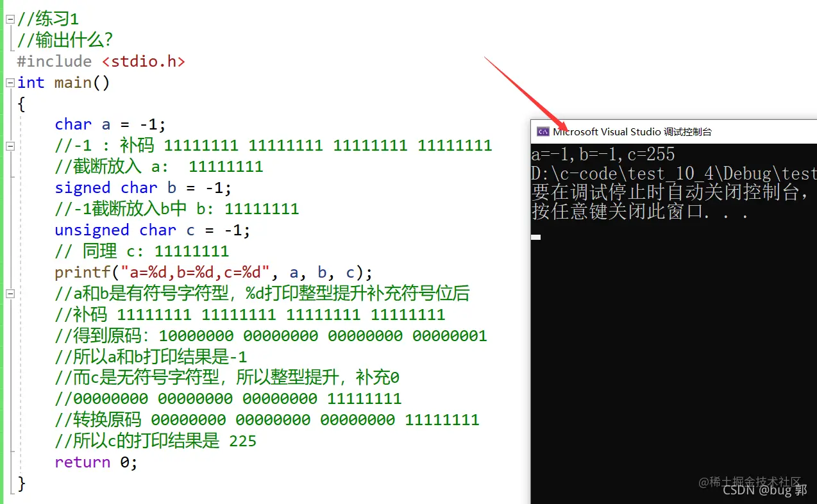Click console line 按任意键关闭此窗口
Screen dimensions: 817x504
click(641, 212)
